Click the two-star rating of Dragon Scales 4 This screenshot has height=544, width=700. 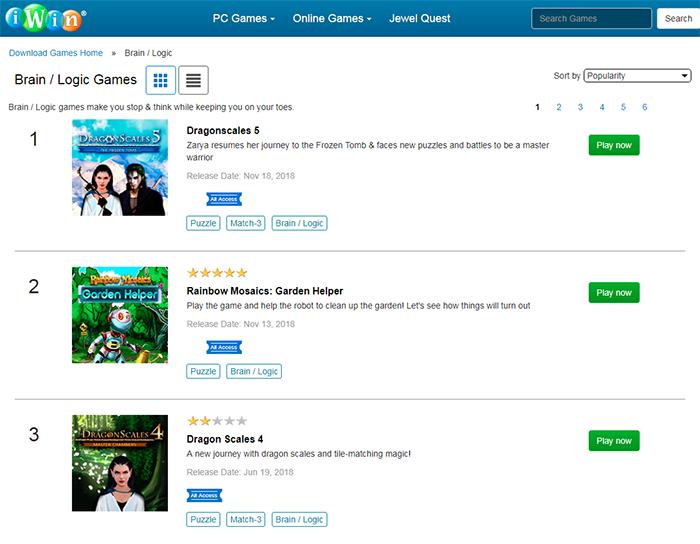217,421
